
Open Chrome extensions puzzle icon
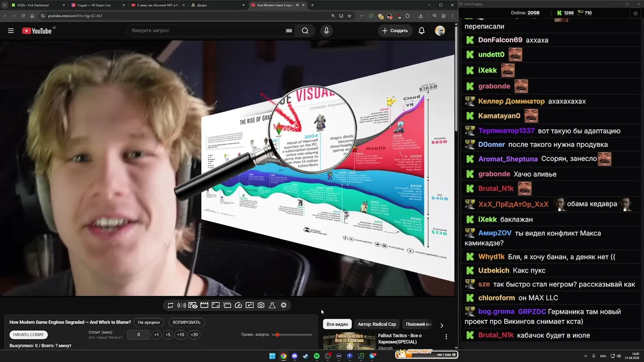408,16
